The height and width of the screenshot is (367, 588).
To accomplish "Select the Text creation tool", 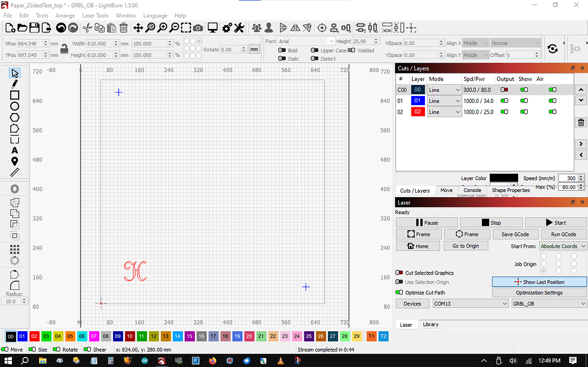I will (x=15, y=151).
